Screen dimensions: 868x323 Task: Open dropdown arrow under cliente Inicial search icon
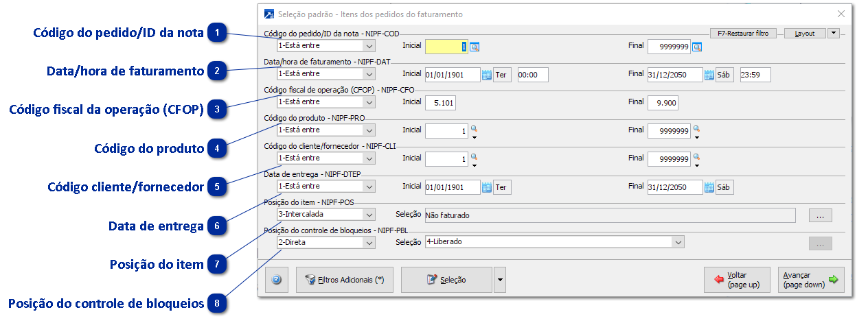coord(474,165)
